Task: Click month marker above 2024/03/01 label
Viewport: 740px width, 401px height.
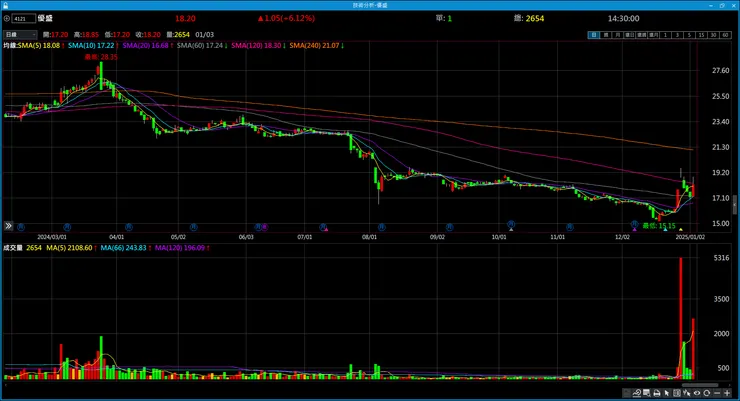Action: 67,227
